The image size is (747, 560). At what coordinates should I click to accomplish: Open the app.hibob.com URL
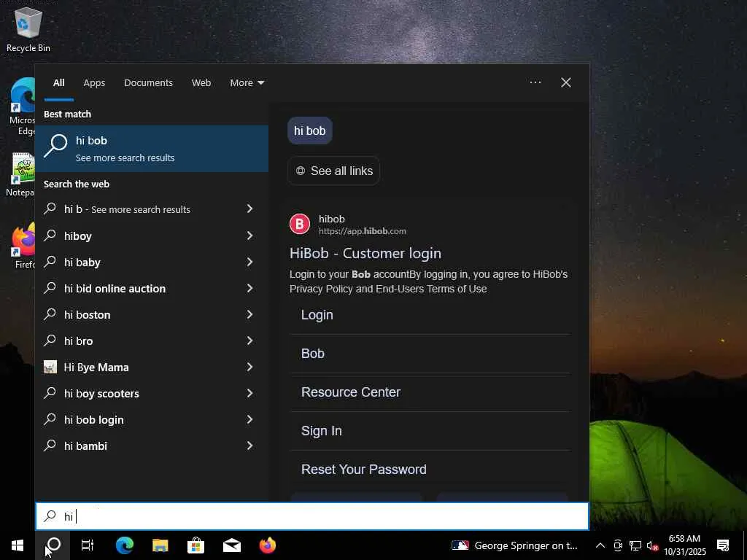[x=362, y=231]
